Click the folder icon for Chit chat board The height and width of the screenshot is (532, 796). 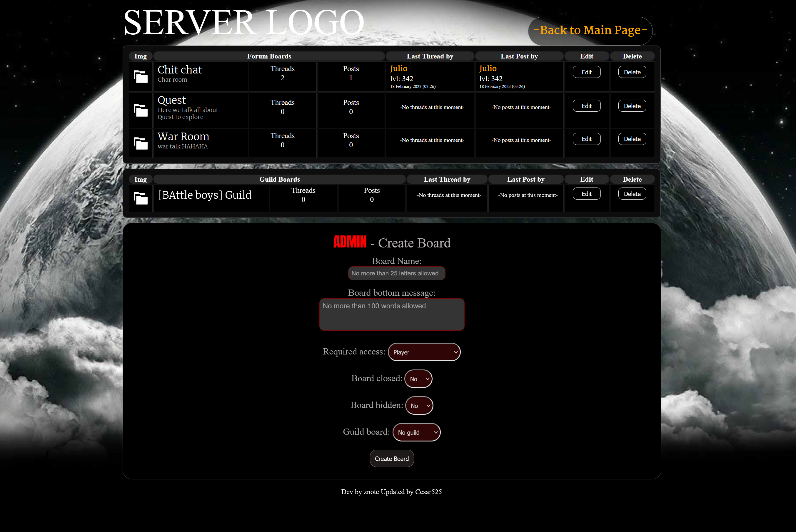(x=141, y=76)
